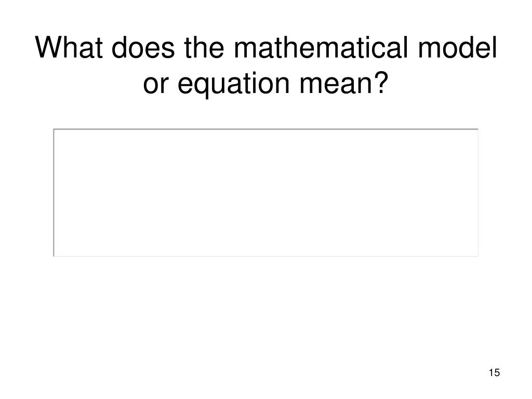This screenshot has height=399, width=532.
Task: Select the top-right corner of the box
Action: click(x=478, y=129)
